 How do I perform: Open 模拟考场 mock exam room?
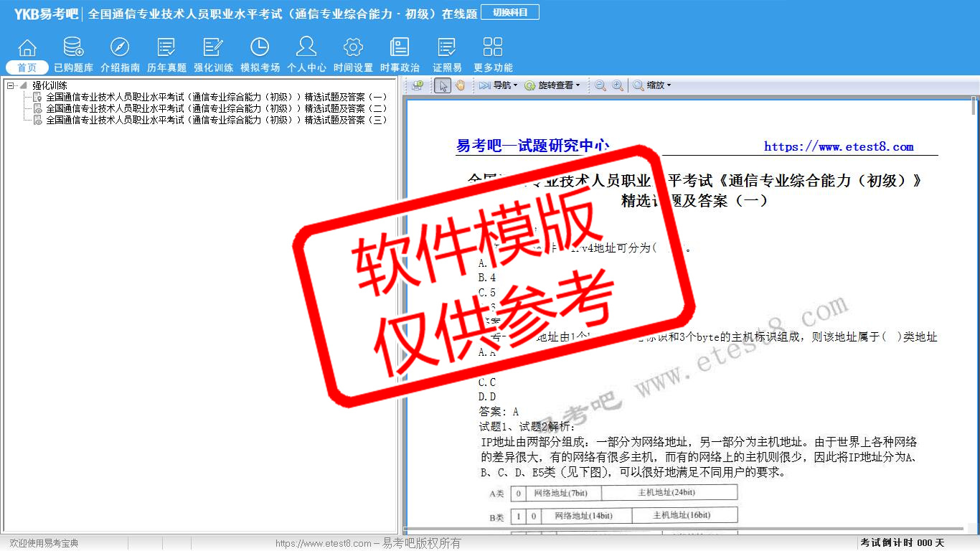[x=260, y=55]
